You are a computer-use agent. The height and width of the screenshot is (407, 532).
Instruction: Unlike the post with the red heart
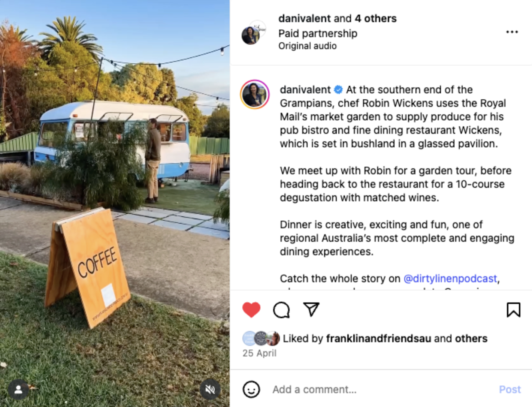[x=251, y=310]
